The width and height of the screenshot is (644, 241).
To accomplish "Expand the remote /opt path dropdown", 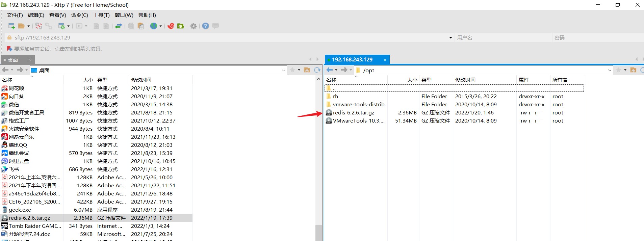I will click(x=610, y=70).
